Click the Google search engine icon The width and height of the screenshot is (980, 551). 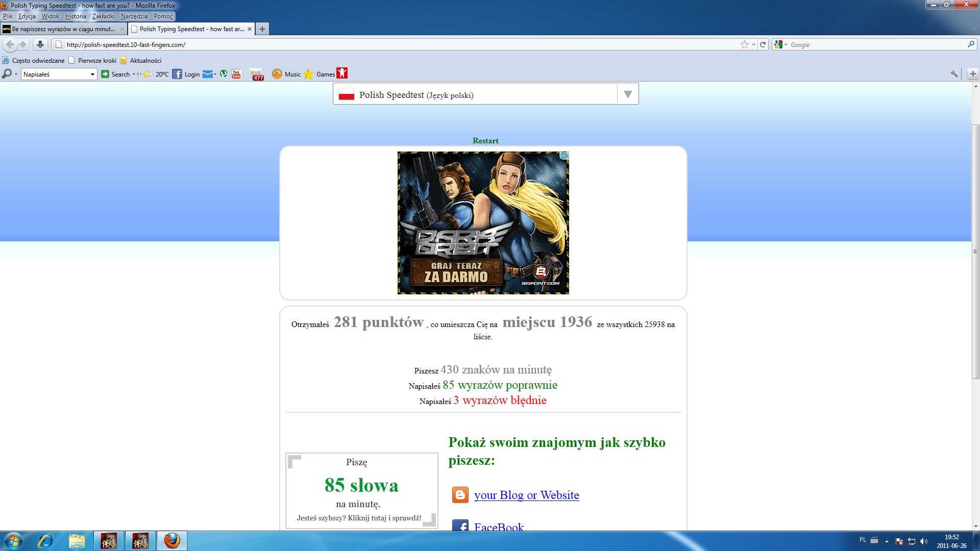[778, 44]
